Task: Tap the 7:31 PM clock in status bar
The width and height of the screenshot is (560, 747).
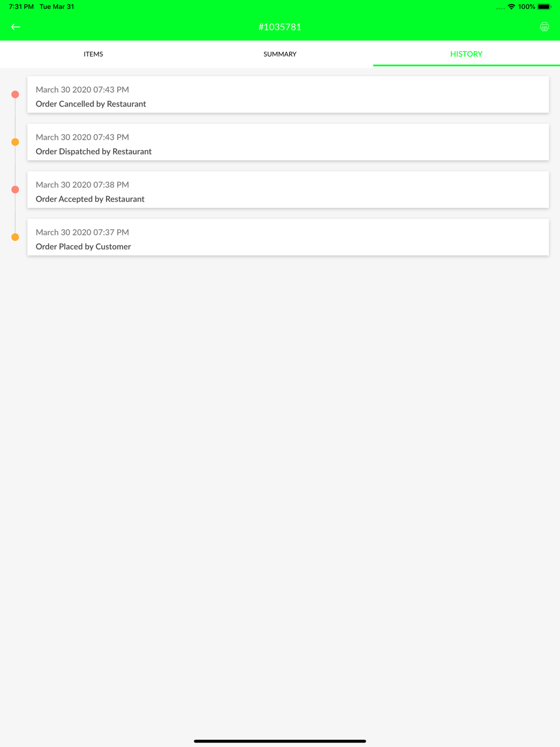Action: [21, 7]
